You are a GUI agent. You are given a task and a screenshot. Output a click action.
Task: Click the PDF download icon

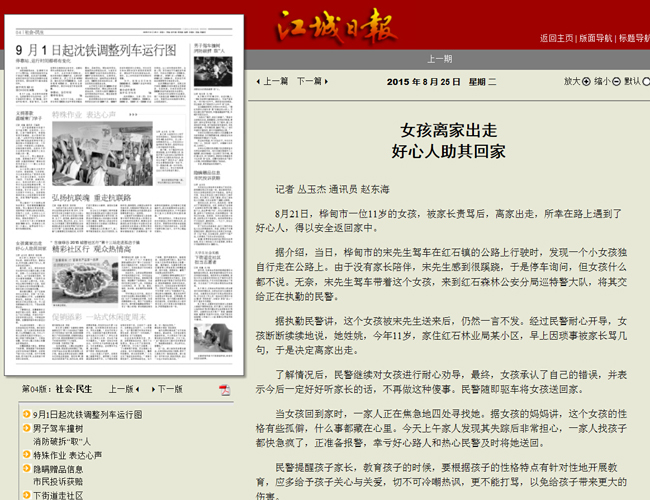click(x=225, y=389)
